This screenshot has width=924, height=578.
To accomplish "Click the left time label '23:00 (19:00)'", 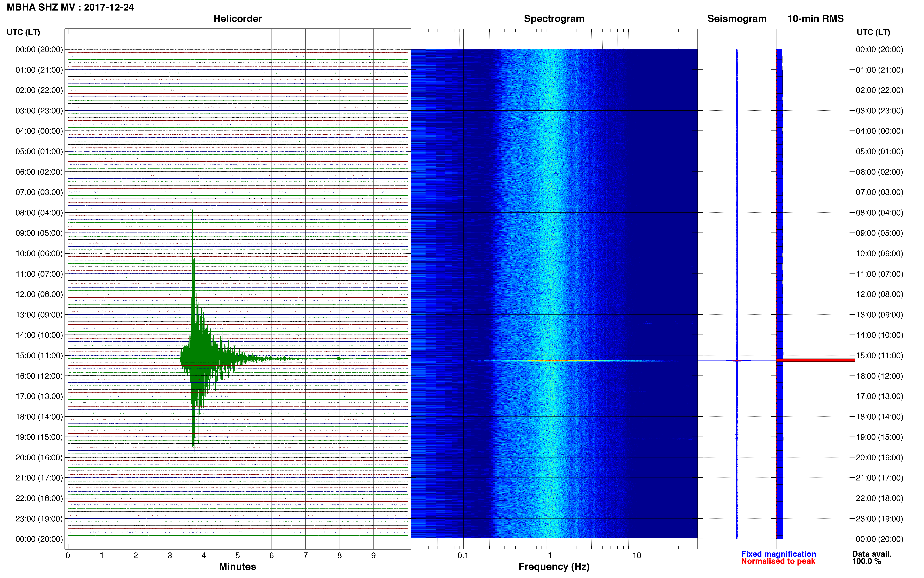I will (39, 519).
